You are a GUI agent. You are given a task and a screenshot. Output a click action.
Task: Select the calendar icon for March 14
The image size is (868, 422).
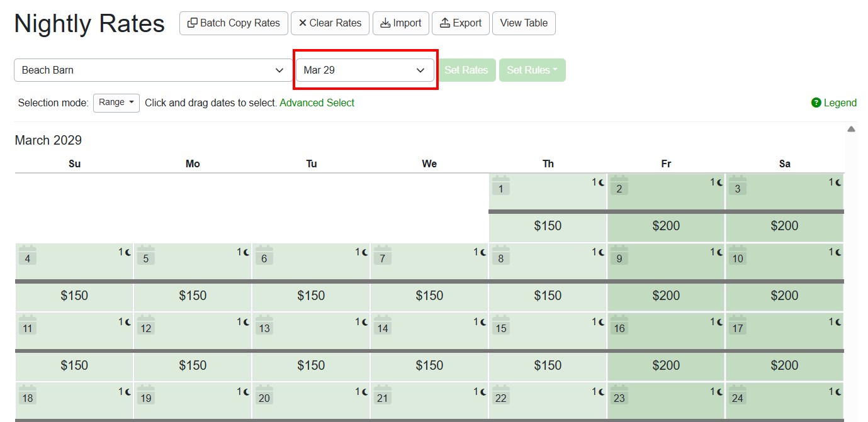[x=383, y=326]
